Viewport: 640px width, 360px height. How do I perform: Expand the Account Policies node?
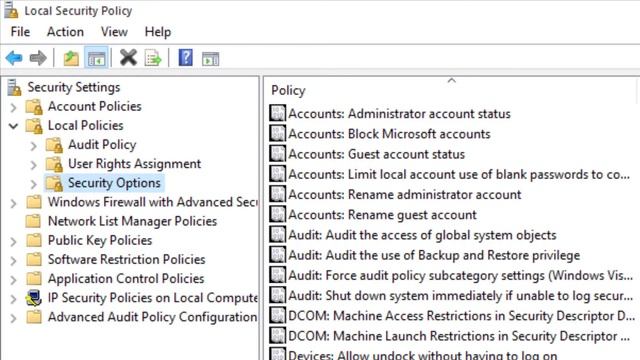tap(13, 107)
